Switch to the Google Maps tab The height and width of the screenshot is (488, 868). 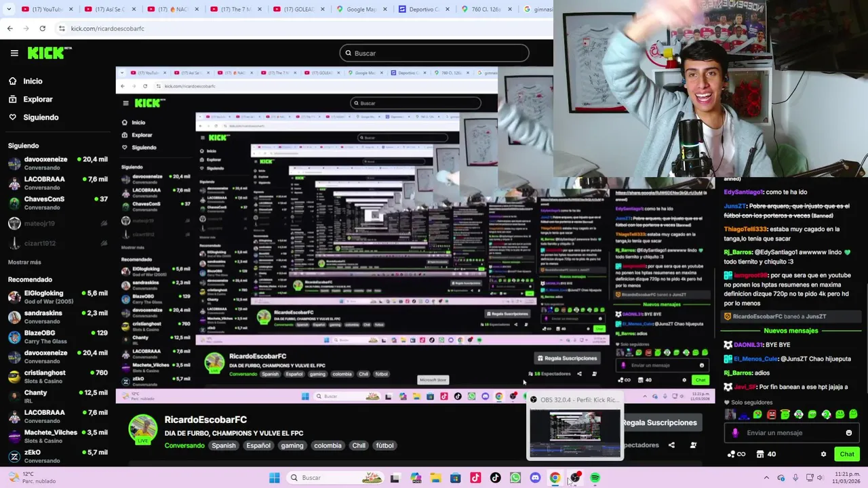click(361, 9)
